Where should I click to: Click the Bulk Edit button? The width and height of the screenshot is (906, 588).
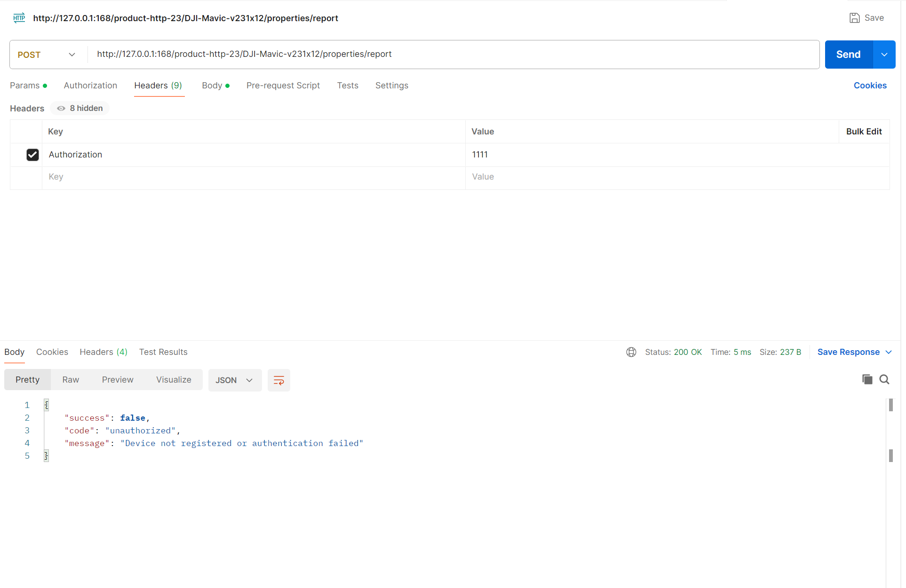864,132
